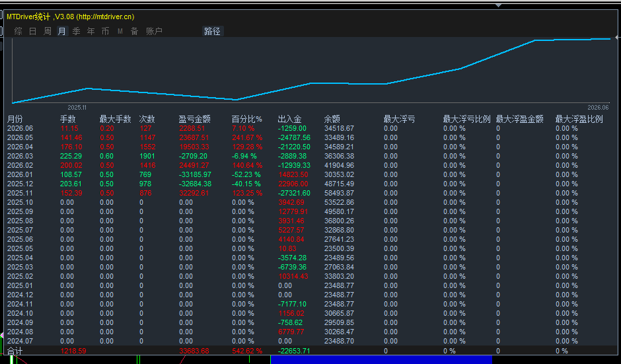This screenshot has width=621, height=364.
Task: Switch to the 综 summary tab
Action: pyautogui.click(x=18, y=31)
